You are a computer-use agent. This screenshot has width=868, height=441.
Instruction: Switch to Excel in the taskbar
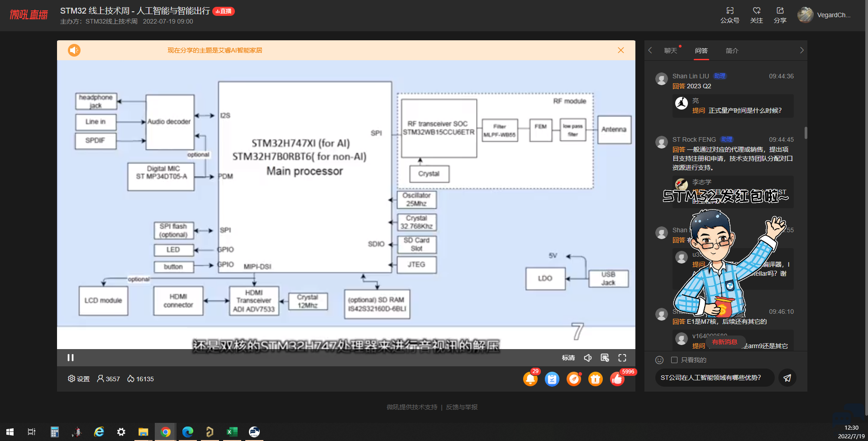click(232, 432)
